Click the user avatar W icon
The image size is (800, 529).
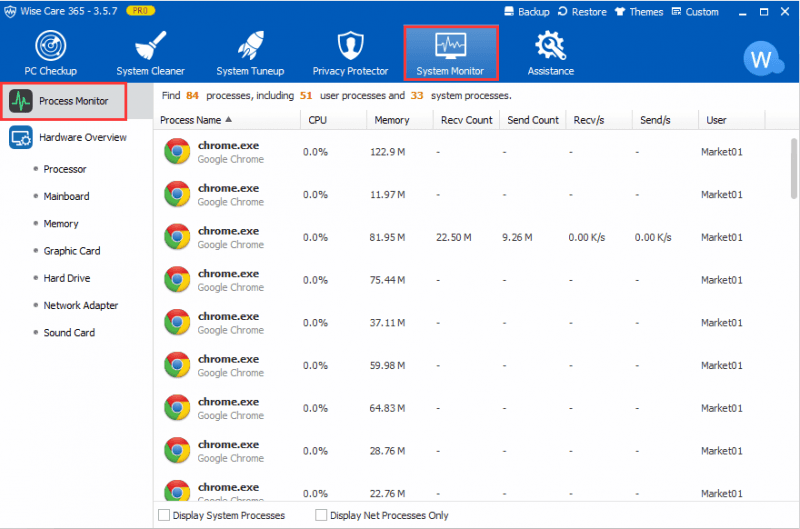pos(760,59)
